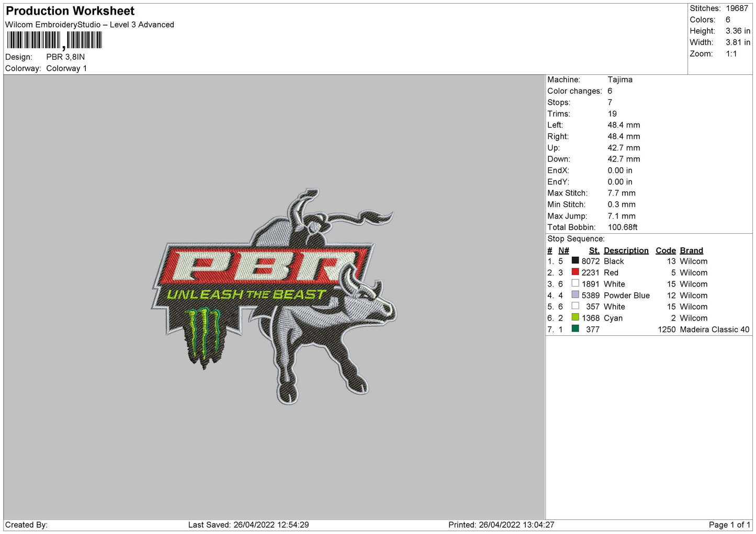Click the PBR embroidery design preview
The image size is (756, 534).
[274, 297]
